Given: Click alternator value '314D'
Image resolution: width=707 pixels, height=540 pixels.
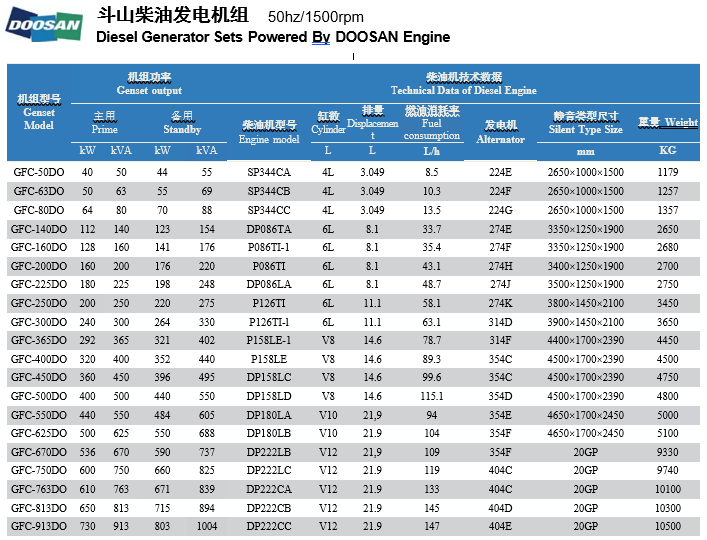Looking at the screenshot, I should 500,322.
